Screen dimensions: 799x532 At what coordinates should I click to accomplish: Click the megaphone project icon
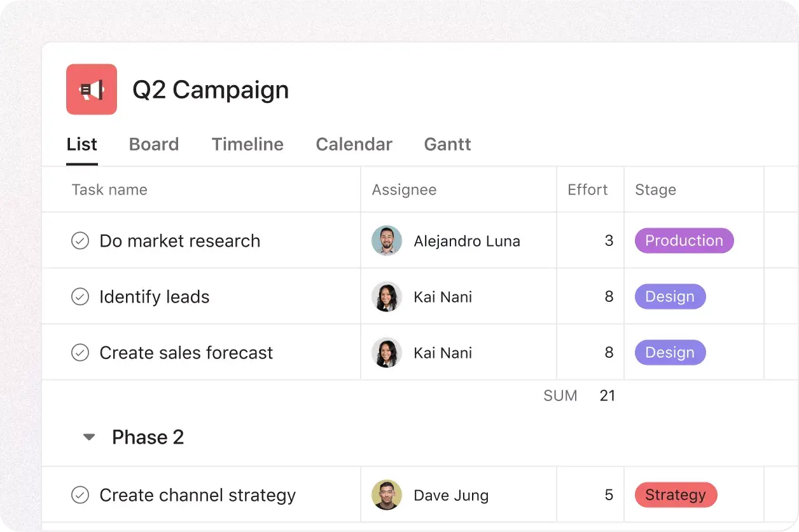point(91,90)
